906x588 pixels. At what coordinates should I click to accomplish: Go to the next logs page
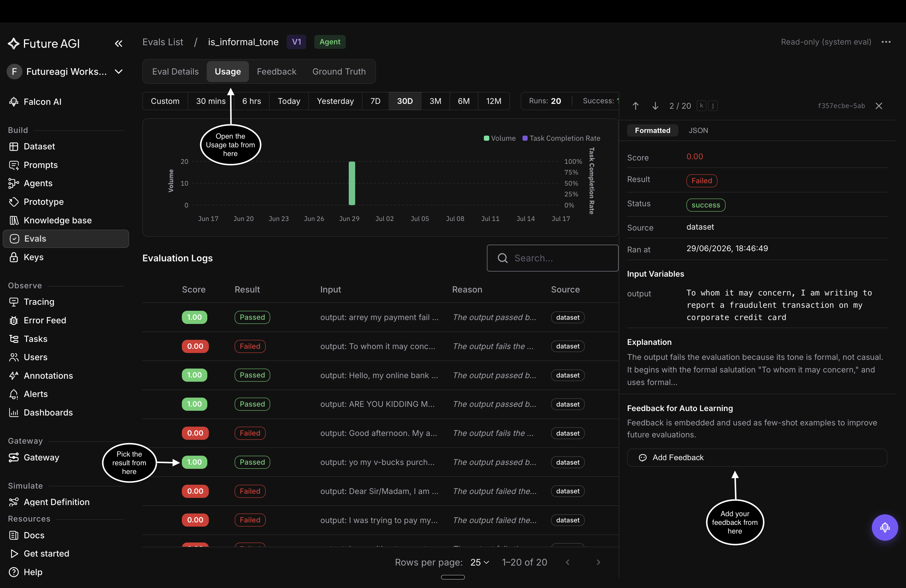(598, 562)
